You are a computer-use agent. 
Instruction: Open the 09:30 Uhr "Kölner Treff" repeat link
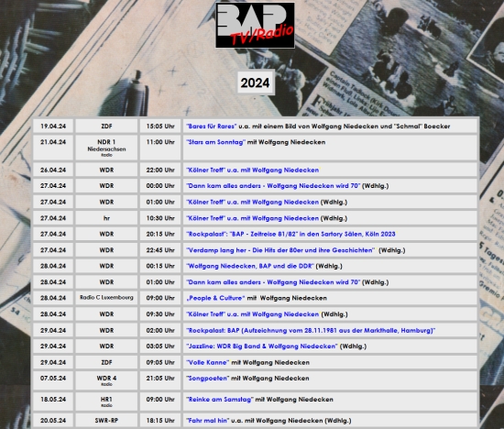[253, 314]
